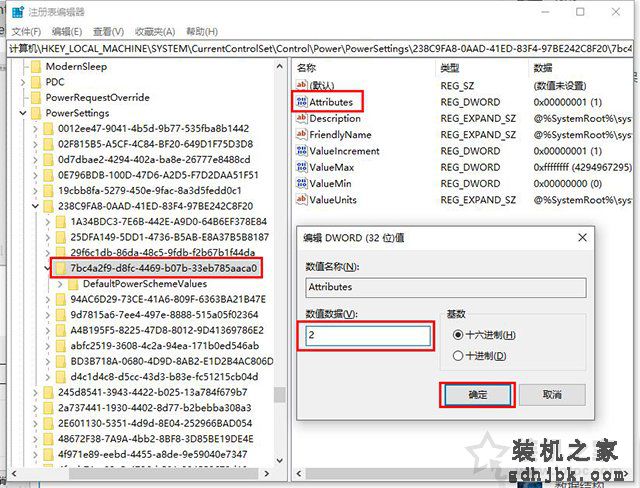The image size is (640, 488).
Task: Click the tree pane vertical scrollbar thumb
Action: click(280, 395)
